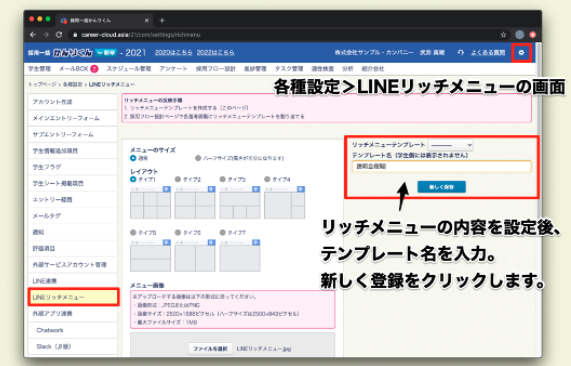This screenshot has height=366, width=571.
Task: Click the browser back arrow
Action: click(33, 35)
